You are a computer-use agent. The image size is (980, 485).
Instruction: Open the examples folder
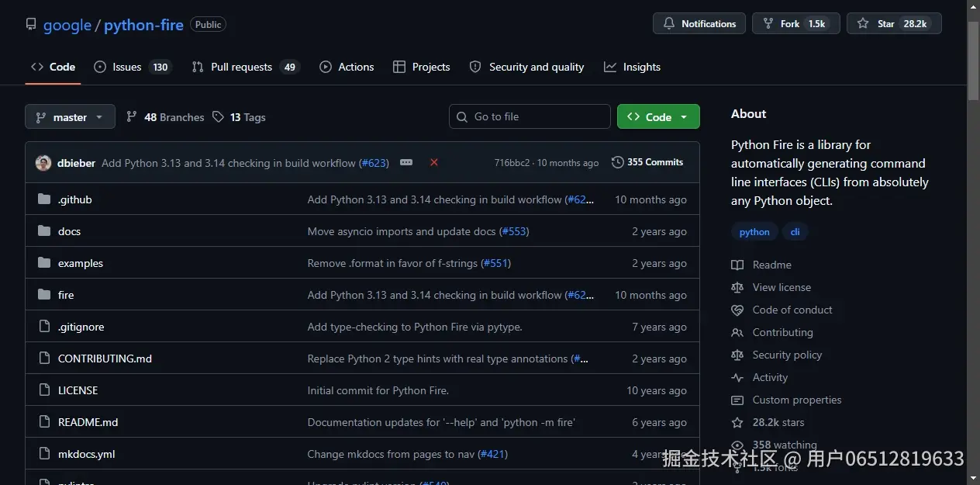pyautogui.click(x=81, y=263)
